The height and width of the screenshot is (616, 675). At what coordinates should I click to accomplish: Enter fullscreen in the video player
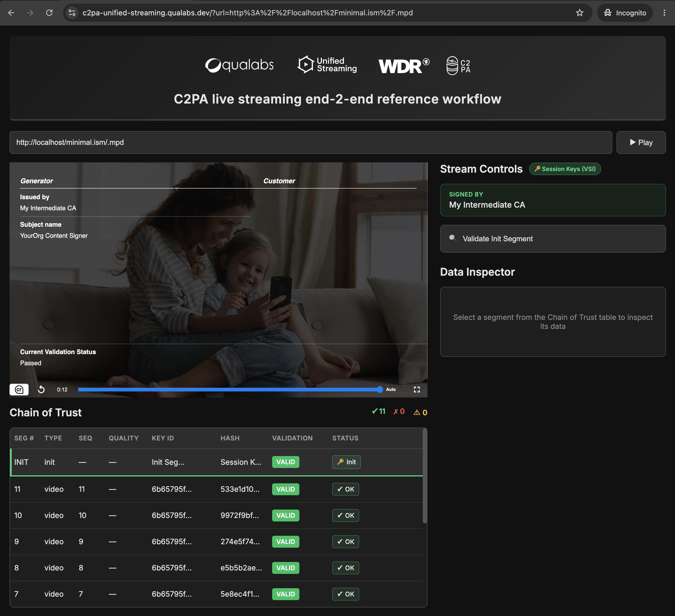417,390
